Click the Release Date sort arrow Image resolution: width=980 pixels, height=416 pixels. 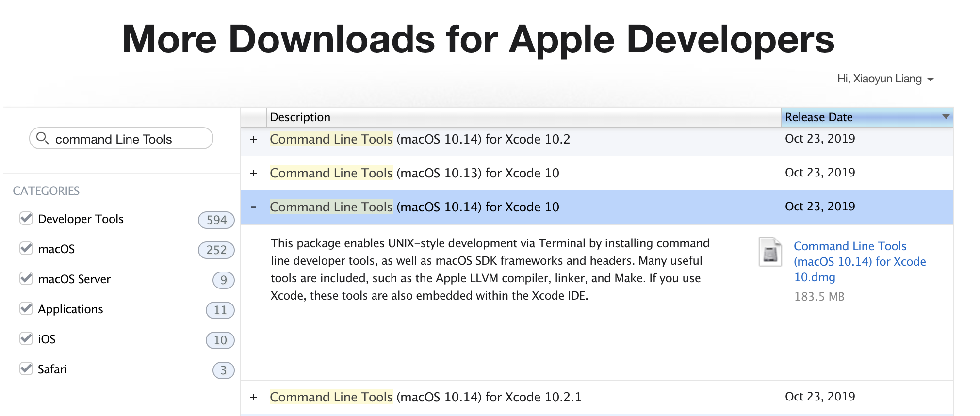946,117
